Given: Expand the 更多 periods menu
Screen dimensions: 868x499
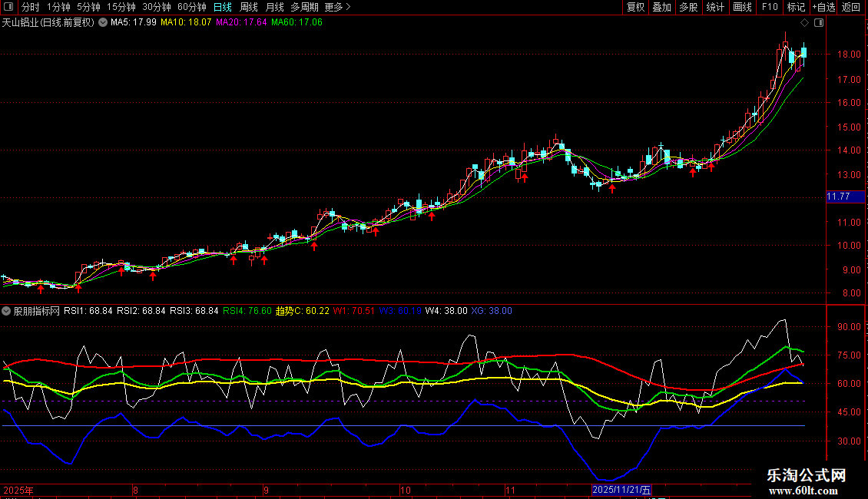Looking at the screenshot, I should point(337,7).
